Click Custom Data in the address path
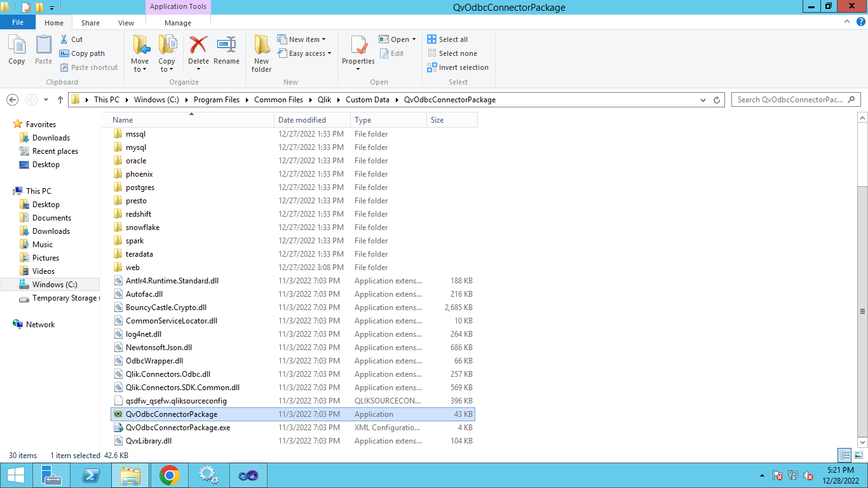The width and height of the screenshot is (868, 488). 367,100
